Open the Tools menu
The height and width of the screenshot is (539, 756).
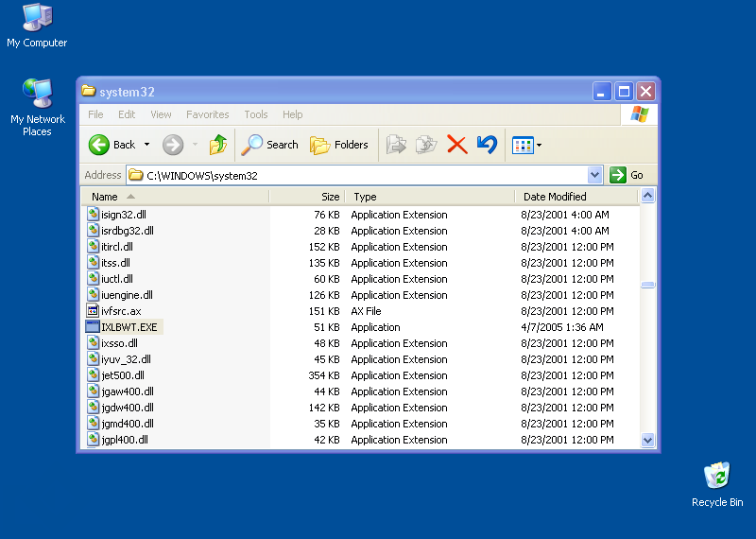[x=255, y=114]
